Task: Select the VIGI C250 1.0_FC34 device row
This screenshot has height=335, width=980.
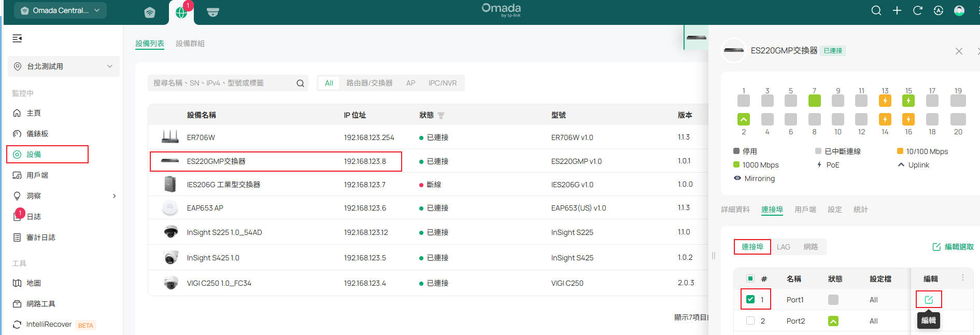Action: (428, 283)
